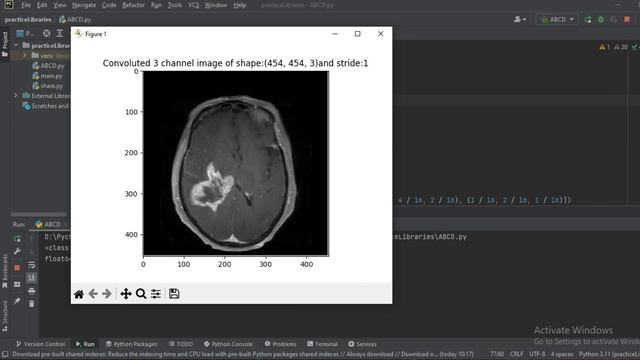Click the Python 3.11 interpreter status widget
Image resolution: width=640 pixels, height=360 pixels.
click(609, 354)
